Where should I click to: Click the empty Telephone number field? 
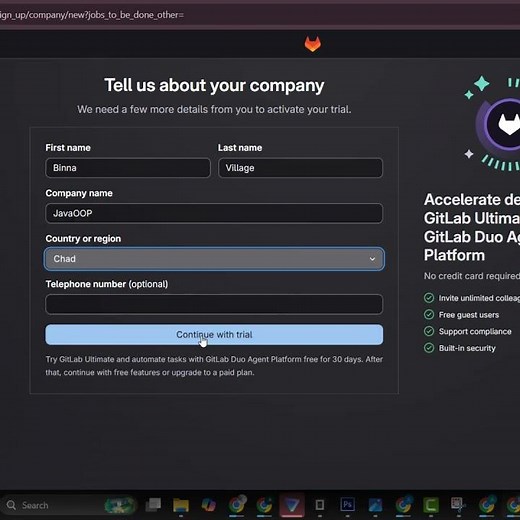pyautogui.click(x=214, y=304)
